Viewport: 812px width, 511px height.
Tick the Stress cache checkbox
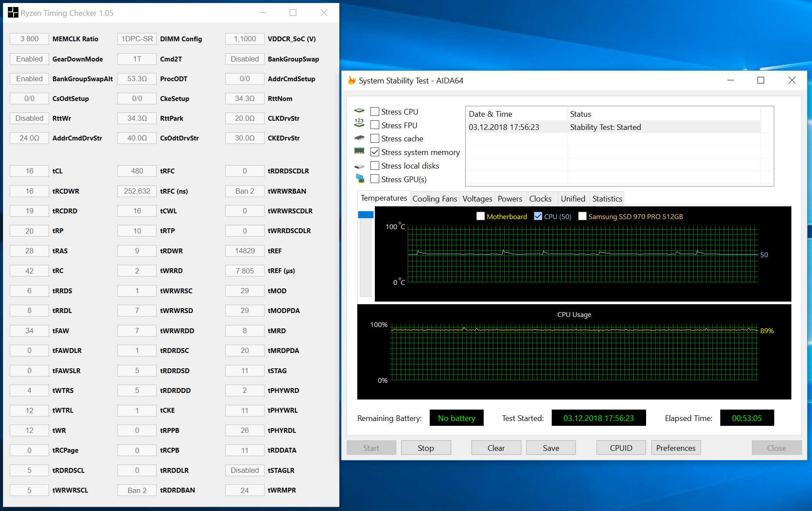coord(375,138)
